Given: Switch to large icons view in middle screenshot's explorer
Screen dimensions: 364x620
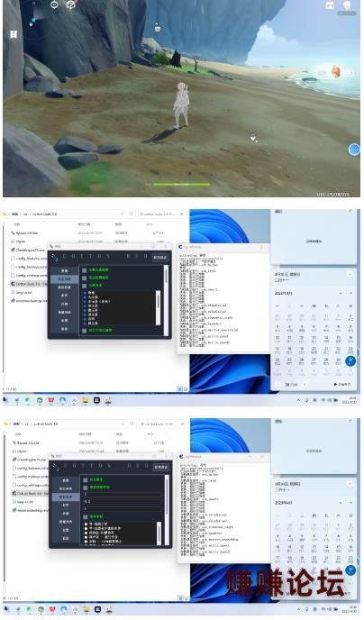Looking at the screenshot, I should coord(186,389).
